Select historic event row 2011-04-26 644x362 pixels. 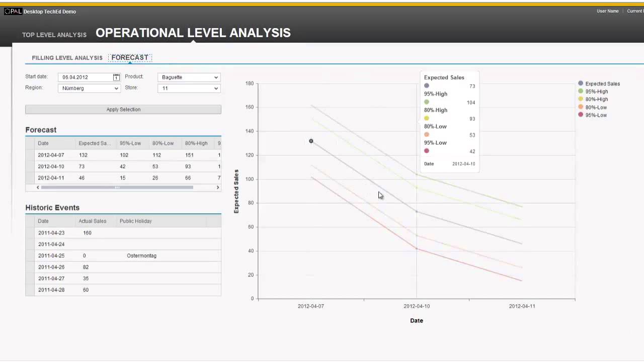[x=123, y=267]
